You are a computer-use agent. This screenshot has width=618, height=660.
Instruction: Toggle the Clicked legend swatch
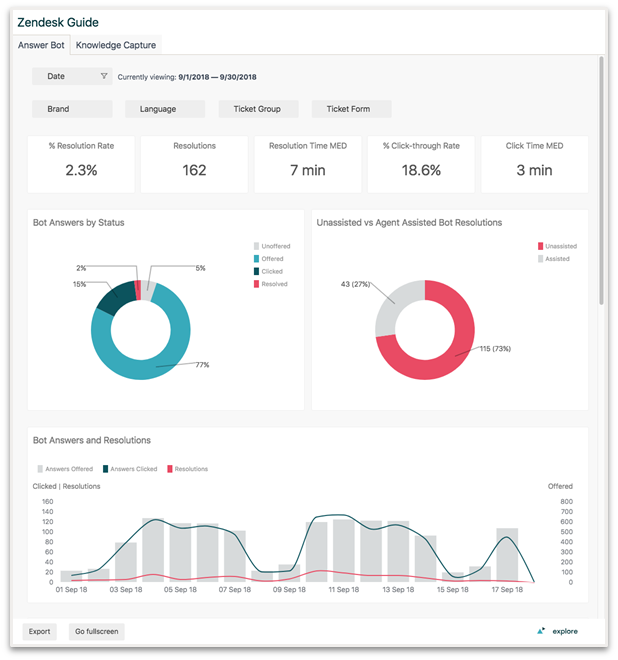click(256, 271)
